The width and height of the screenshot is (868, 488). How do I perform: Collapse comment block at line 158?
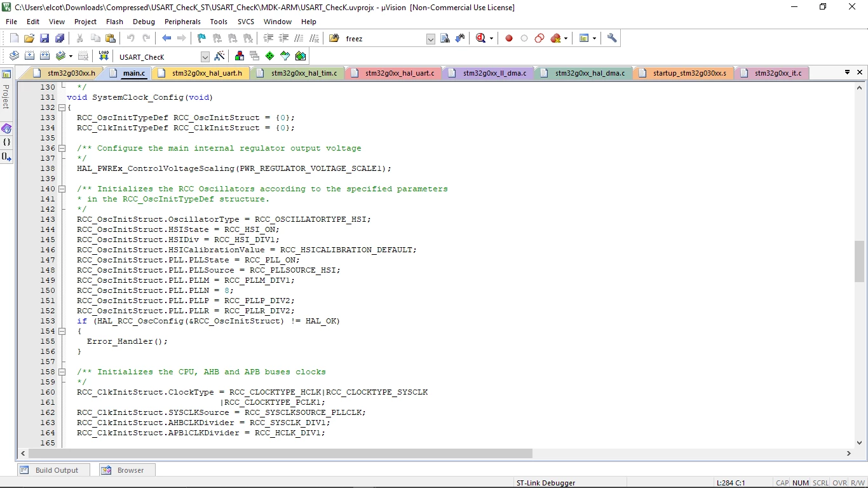pyautogui.click(x=62, y=372)
